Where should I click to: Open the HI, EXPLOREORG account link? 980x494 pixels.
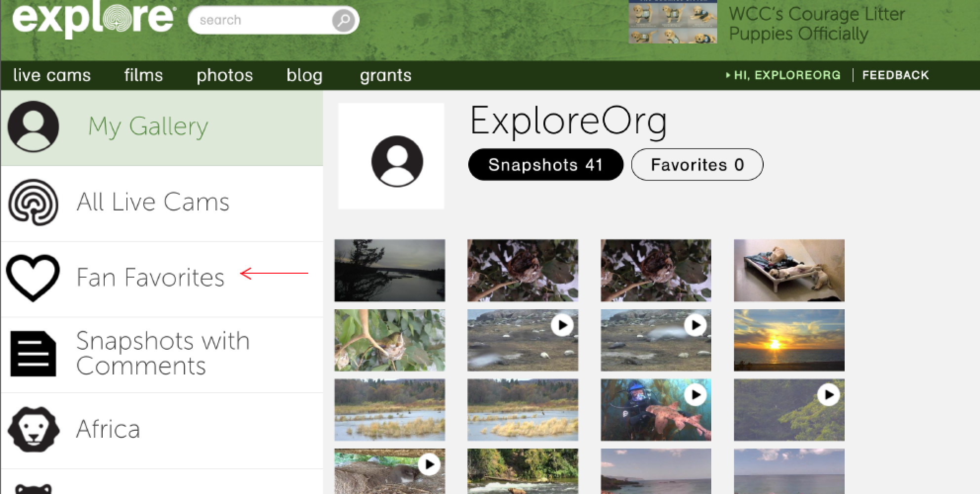pos(785,75)
